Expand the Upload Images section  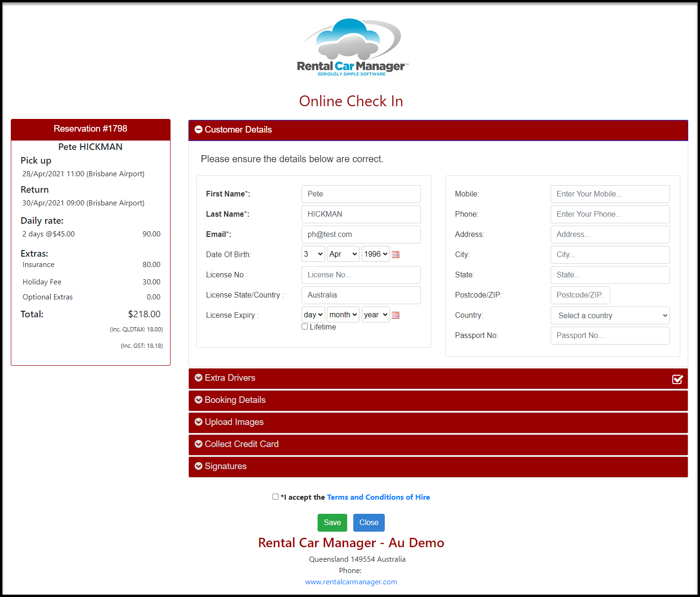438,423
